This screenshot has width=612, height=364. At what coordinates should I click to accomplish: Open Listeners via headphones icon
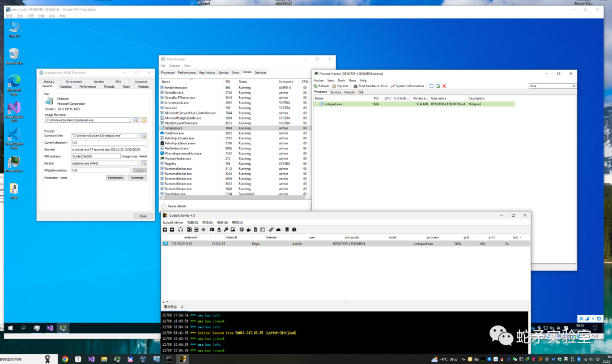pos(180,229)
